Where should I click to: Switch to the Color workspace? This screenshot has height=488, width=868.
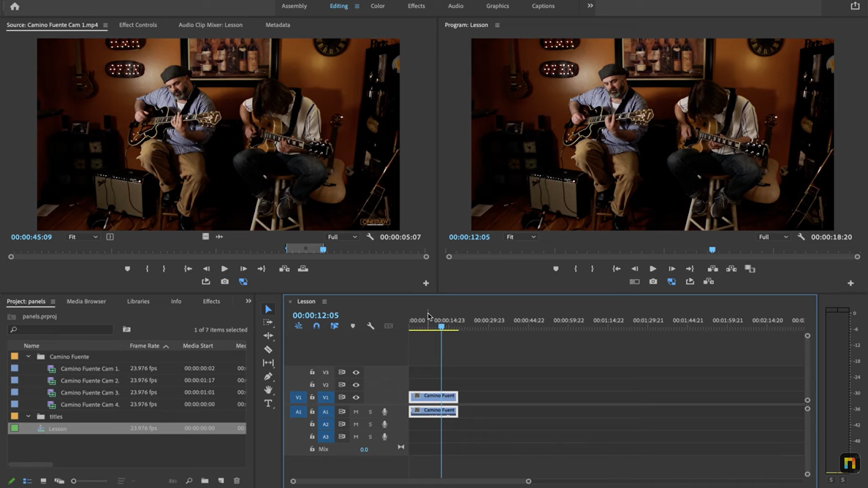point(378,6)
